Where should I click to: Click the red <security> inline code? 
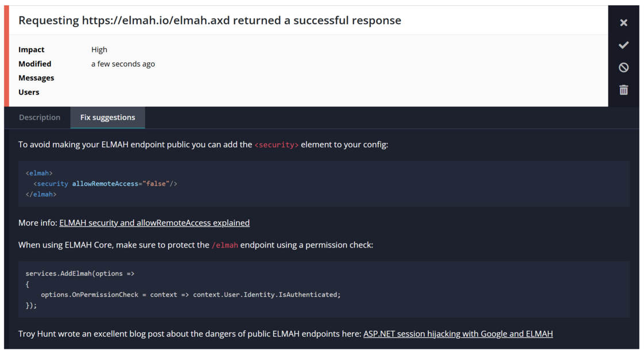click(x=277, y=145)
